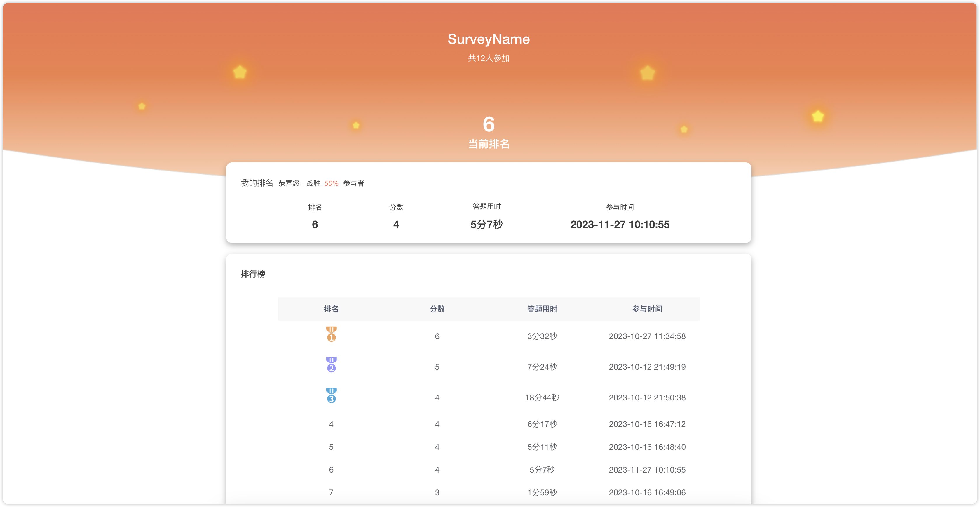
Task: Click the purple second-place medal icon
Action: click(331, 365)
